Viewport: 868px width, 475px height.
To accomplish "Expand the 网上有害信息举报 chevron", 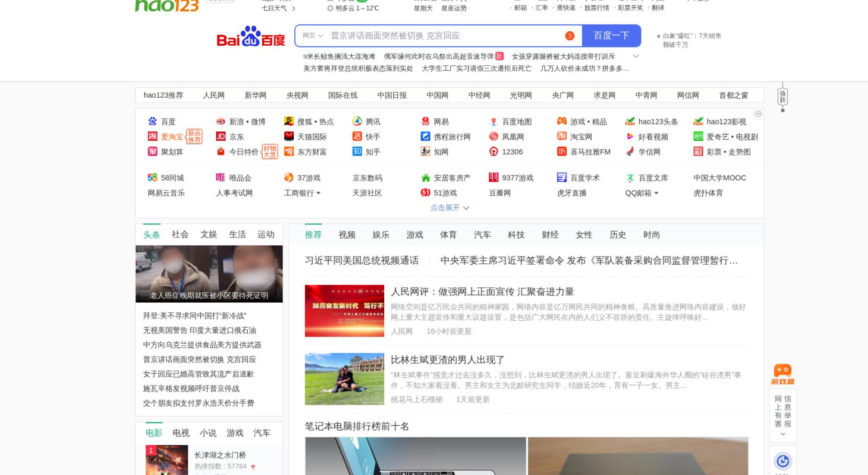I will 783,434.
